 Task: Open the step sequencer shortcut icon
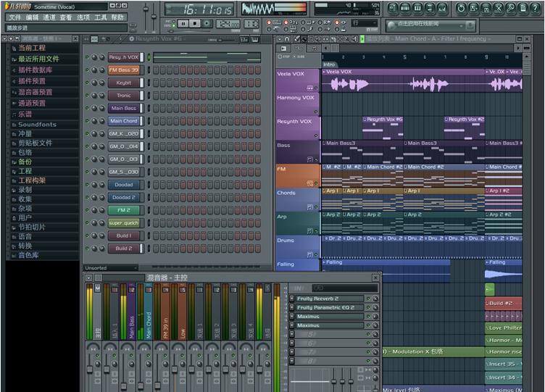coord(405,8)
